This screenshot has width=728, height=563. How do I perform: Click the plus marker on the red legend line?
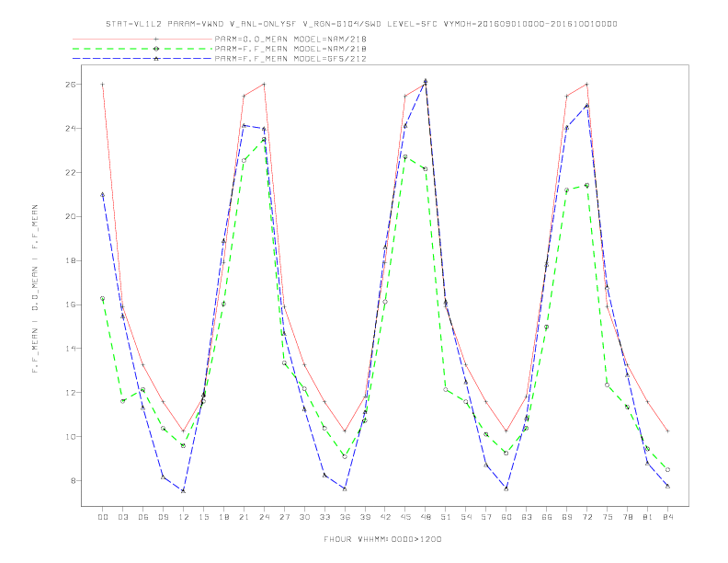pyautogui.click(x=156, y=39)
